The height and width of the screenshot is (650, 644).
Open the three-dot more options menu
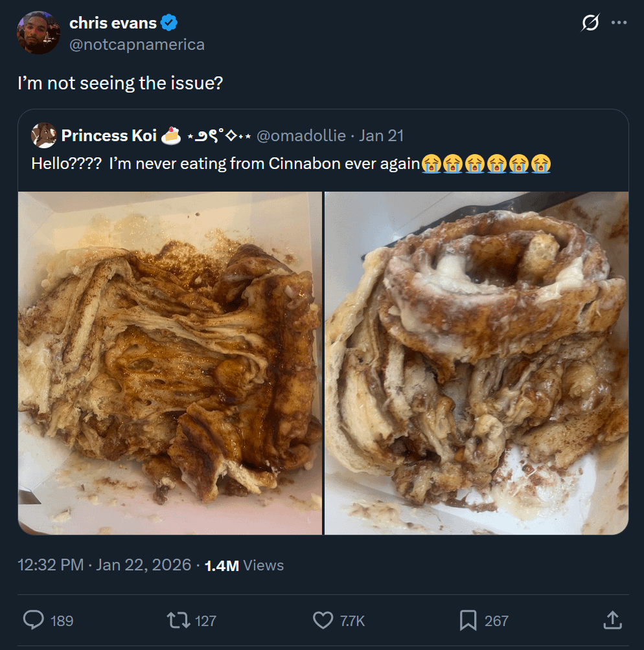pos(619,23)
